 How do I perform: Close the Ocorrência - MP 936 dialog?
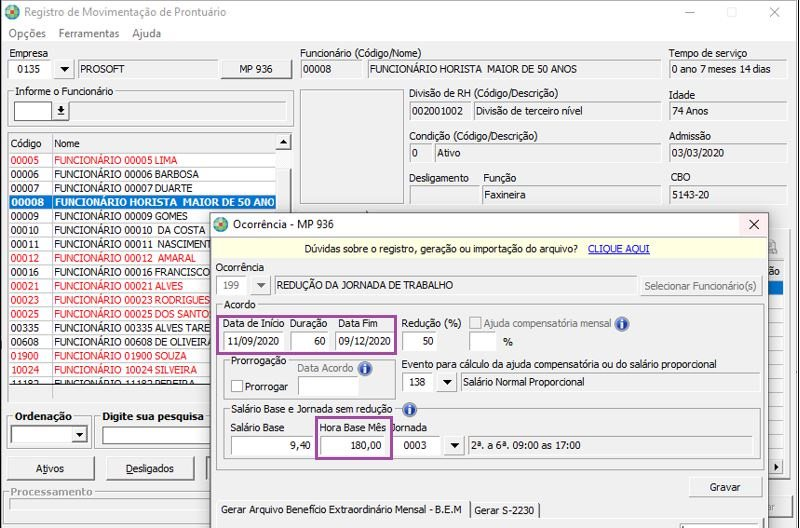point(753,225)
